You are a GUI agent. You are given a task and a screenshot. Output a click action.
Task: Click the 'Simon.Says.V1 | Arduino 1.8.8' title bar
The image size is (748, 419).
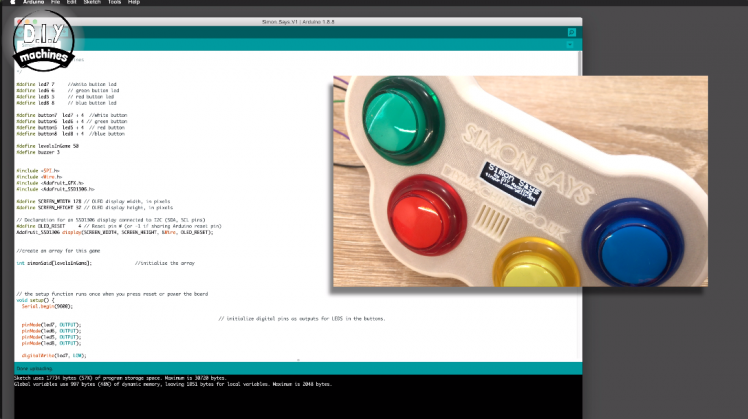[298, 22]
